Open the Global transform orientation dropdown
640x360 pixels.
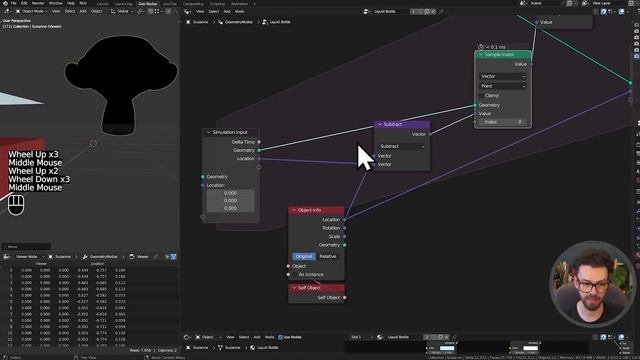pos(122,11)
